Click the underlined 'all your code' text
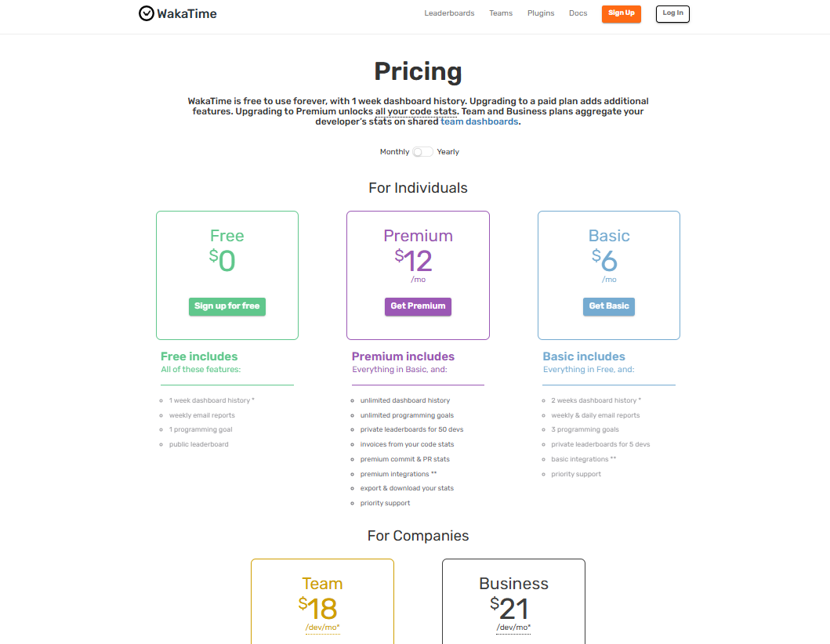830x644 pixels. [x=407, y=110]
